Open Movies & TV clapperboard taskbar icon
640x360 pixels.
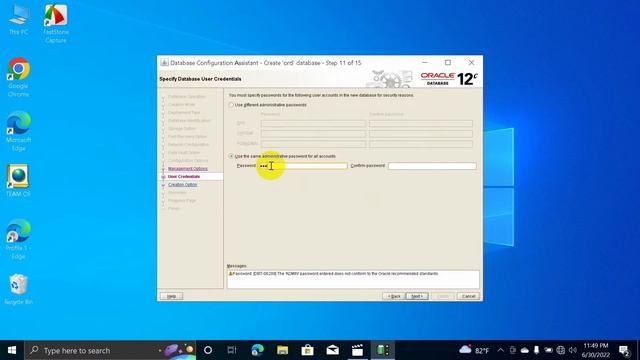point(358,350)
